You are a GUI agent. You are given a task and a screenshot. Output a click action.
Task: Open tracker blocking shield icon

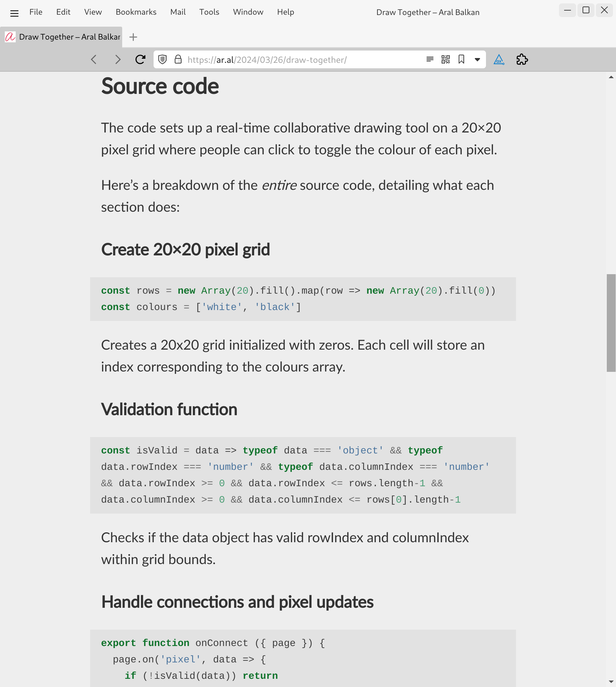[x=163, y=60]
